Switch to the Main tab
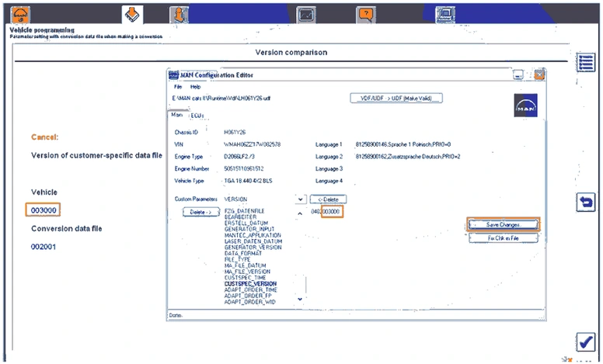This screenshot has width=603, height=364. (176, 115)
